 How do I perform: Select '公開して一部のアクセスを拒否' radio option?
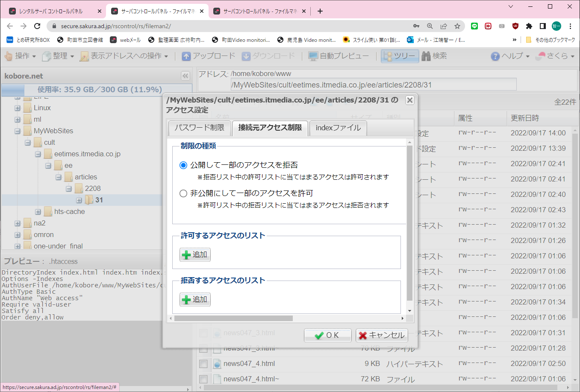[x=183, y=165]
